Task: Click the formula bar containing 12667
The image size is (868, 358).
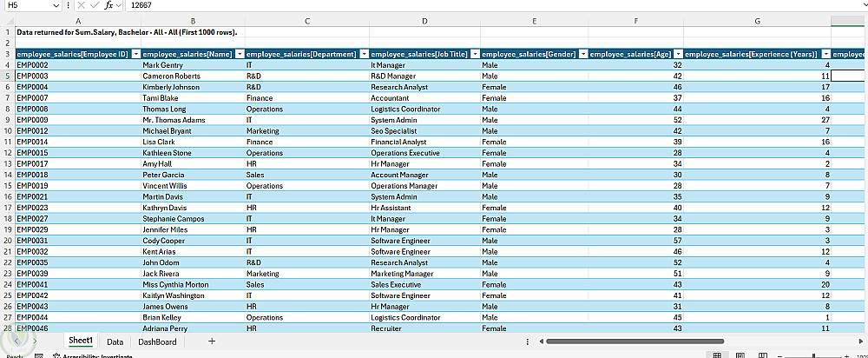Action: coord(493,5)
